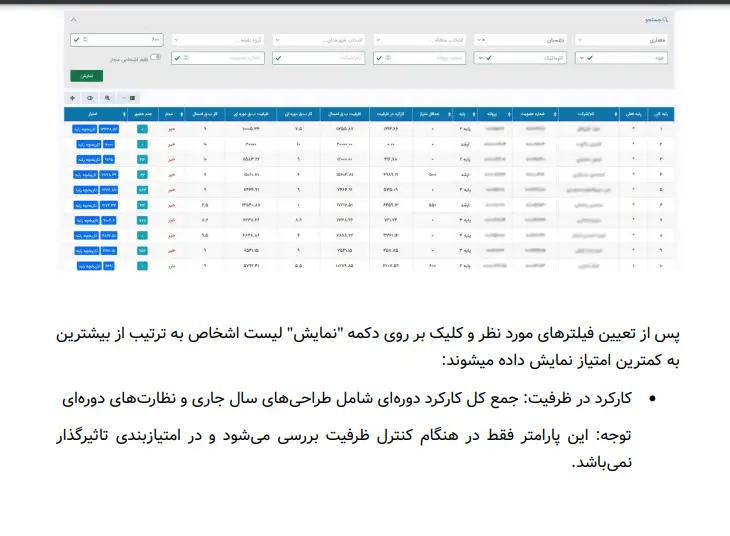730x536 pixels.
Task: Click the green نمایش button
Action: coord(87,76)
